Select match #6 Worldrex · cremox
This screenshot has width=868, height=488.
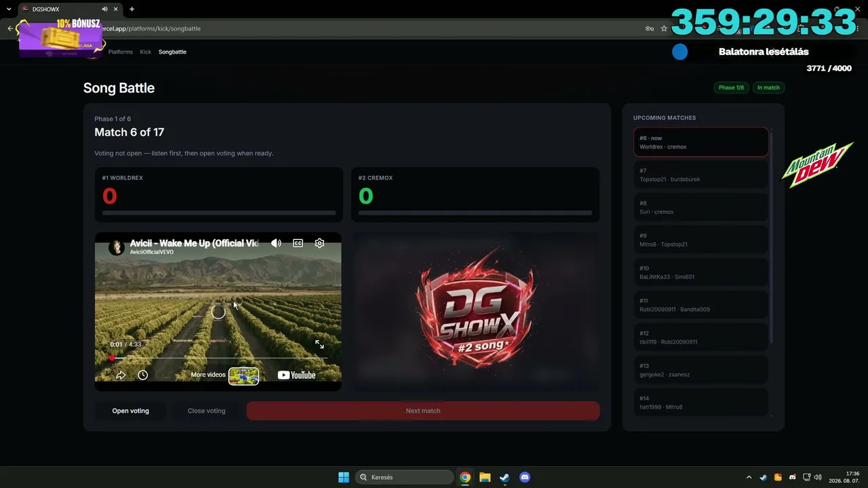701,142
